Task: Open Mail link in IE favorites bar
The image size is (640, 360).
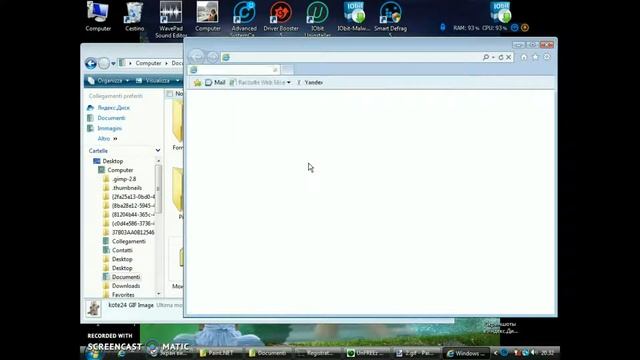Action: (215, 83)
